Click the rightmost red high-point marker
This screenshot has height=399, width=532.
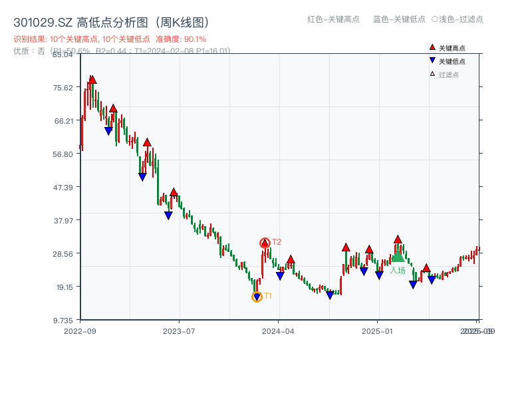pos(426,268)
